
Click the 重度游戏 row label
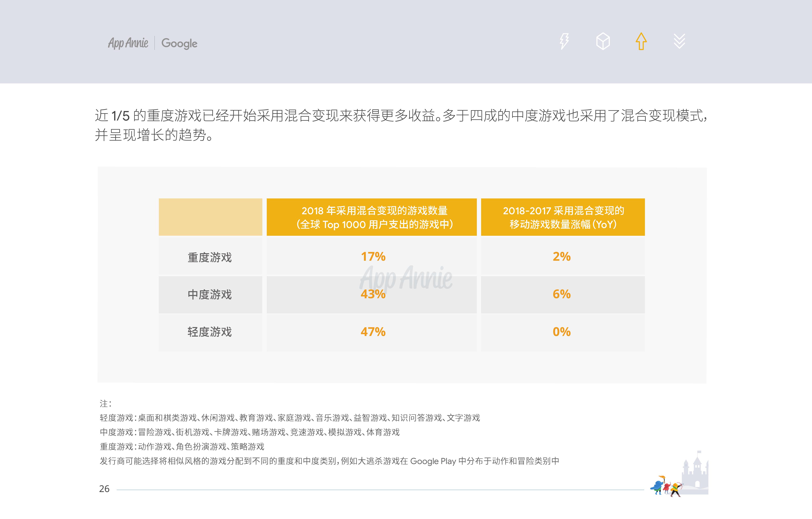[210, 257]
